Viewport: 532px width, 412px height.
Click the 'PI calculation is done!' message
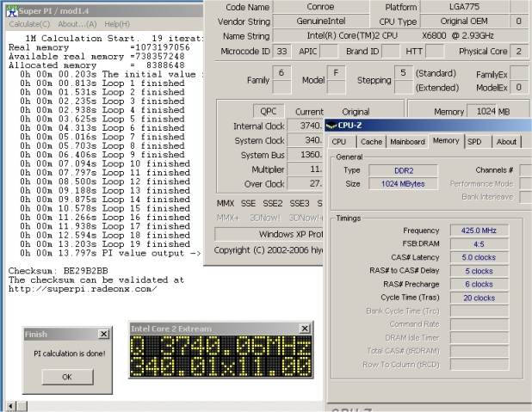click(x=70, y=354)
